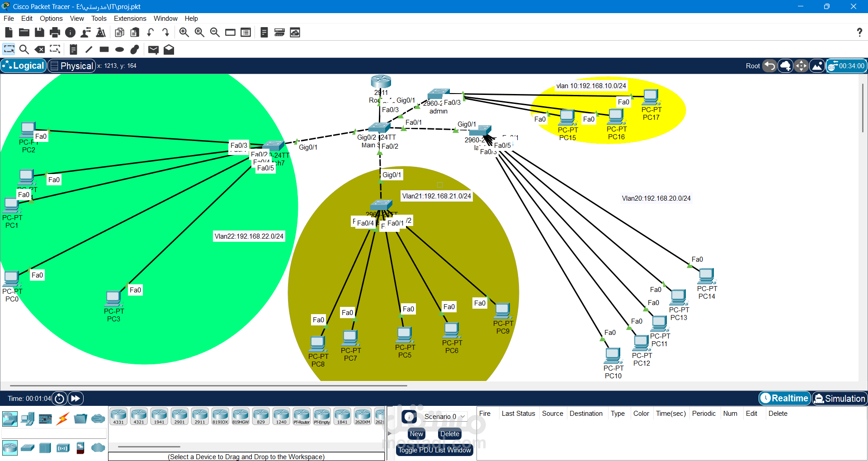The width and height of the screenshot is (868, 461).
Task: Switch to Simulation mode
Action: (840, 398)
